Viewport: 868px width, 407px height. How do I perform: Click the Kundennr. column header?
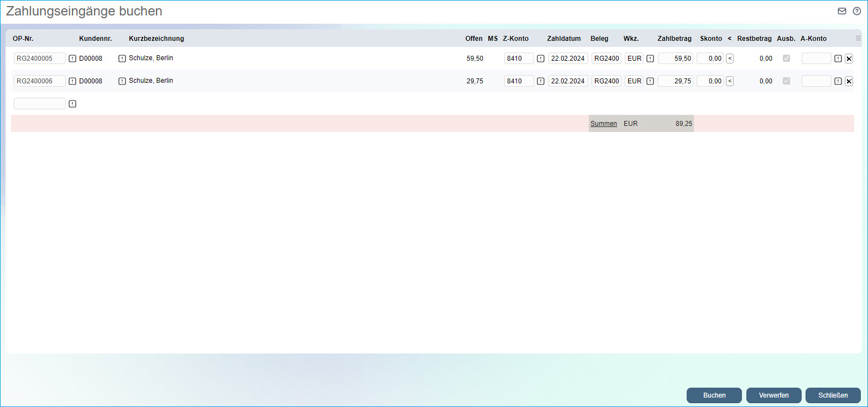coord(96,39)
